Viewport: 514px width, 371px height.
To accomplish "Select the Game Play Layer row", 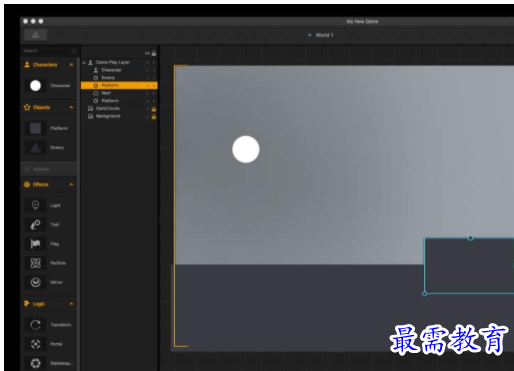I will tap(119, 62).
